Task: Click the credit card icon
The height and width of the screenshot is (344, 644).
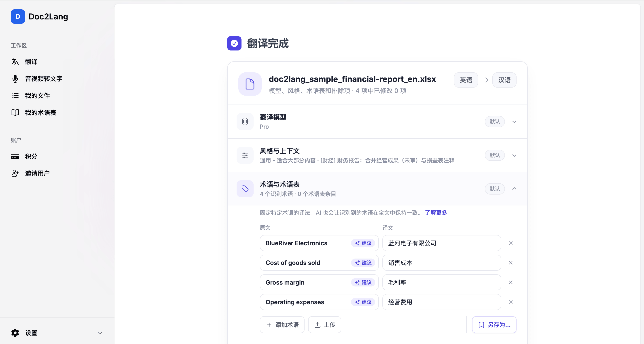Action: (15, 156)
